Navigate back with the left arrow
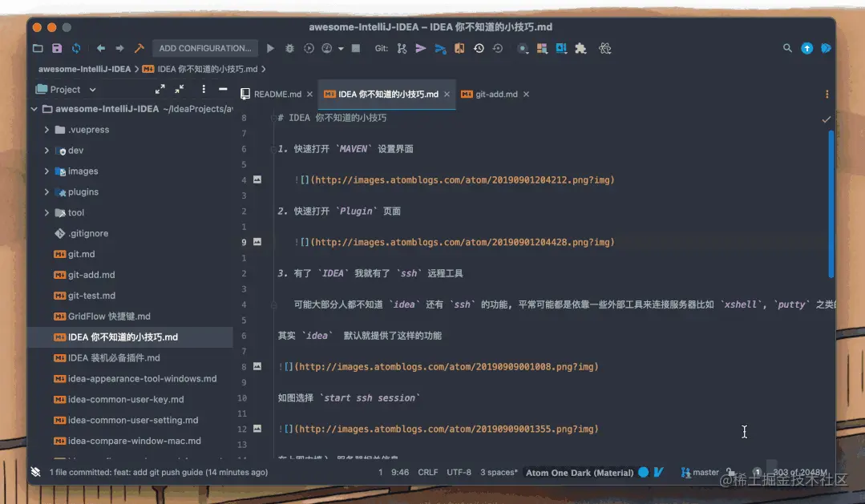 pos(101,49)
